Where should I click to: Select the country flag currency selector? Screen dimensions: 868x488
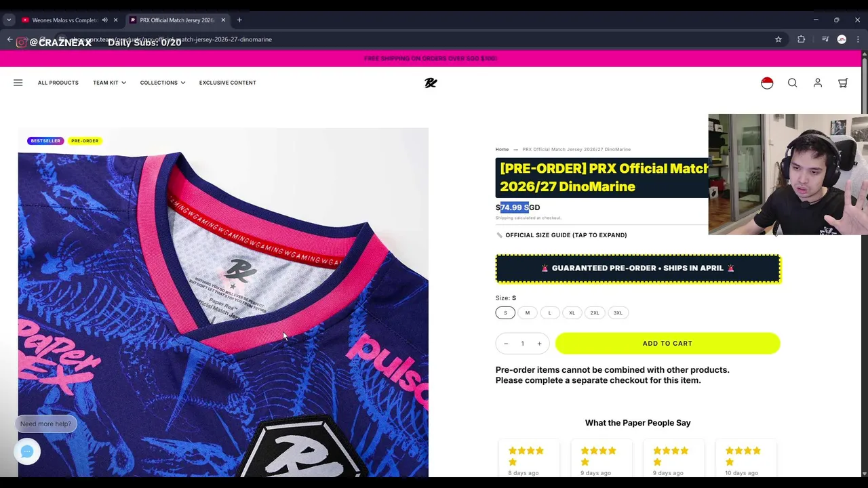pyautogui.click(x=767, y=83)
